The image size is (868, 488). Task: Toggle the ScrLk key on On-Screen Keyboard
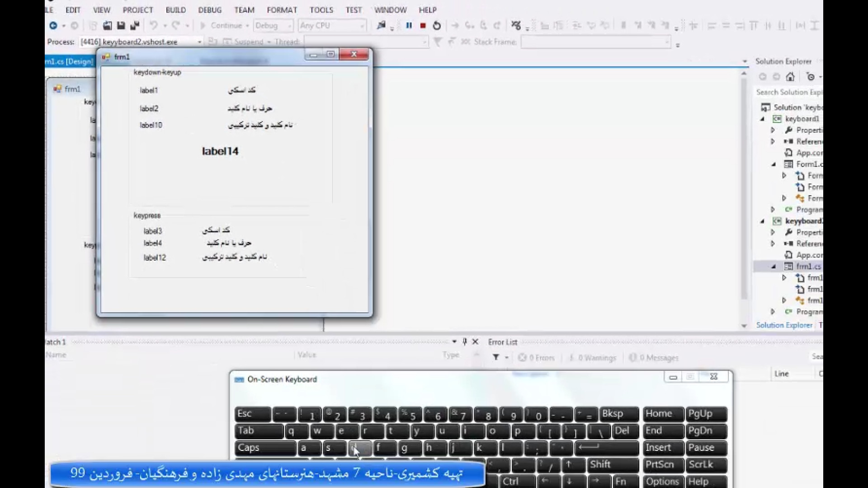click(x=707, y=465)
